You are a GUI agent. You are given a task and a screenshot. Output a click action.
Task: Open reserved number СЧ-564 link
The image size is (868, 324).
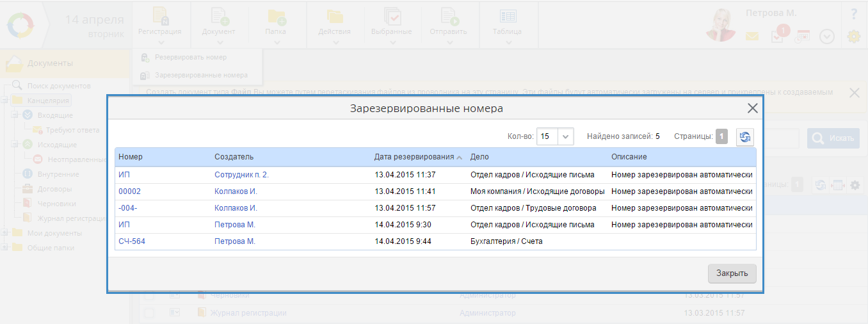click(133, 241)
